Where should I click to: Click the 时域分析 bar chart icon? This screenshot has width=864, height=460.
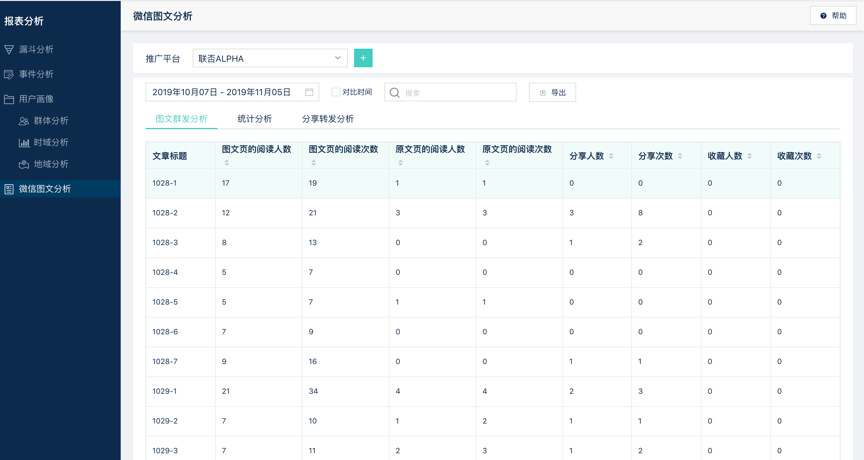pos(24,143)
